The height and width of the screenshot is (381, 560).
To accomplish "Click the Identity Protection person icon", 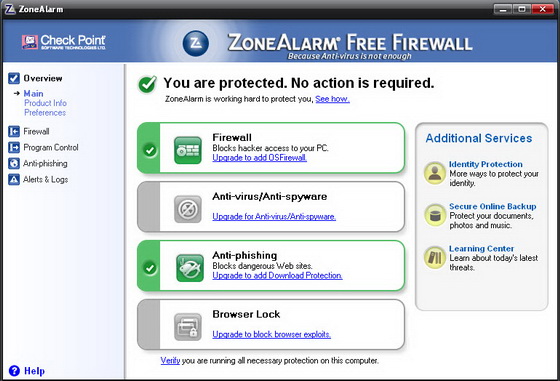I will click(x=435, y=173).
